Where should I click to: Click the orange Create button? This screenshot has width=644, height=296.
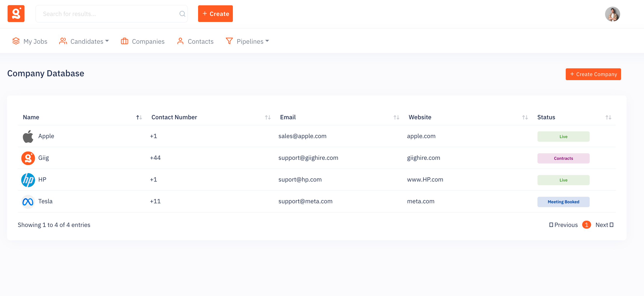[215, 14]
